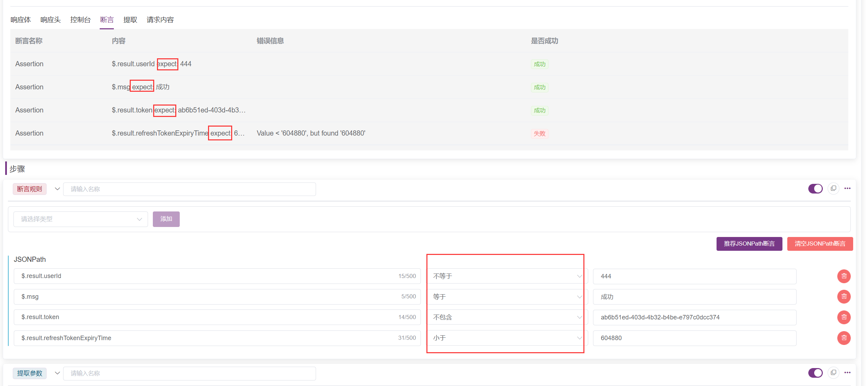Open more options for 断言规则 step
This screenshot has width=868, height=386.
click(x=847, y=188)
